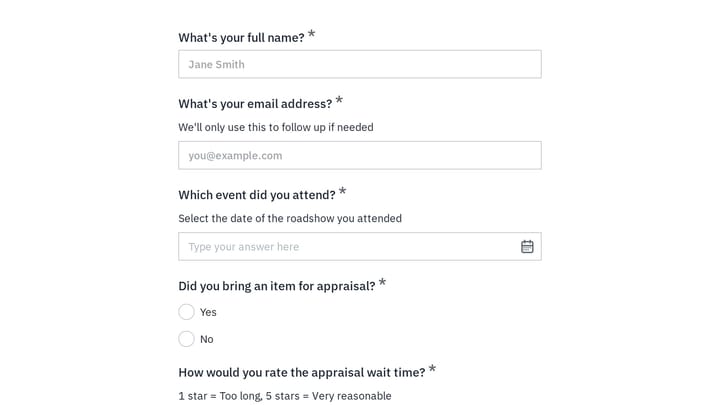720x405 pixels.
Task: Click the required asterisk beside email address
Action: coord(339,100)
